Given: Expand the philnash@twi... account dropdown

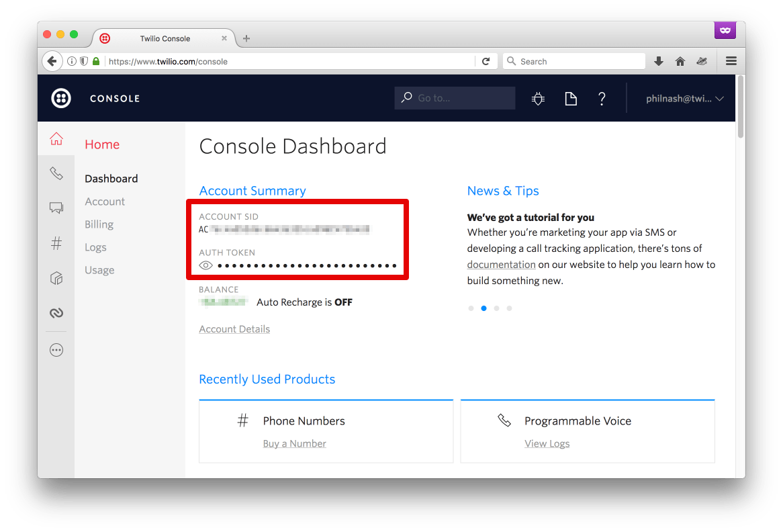Looking at the screenshot, I should coord(685,99).
